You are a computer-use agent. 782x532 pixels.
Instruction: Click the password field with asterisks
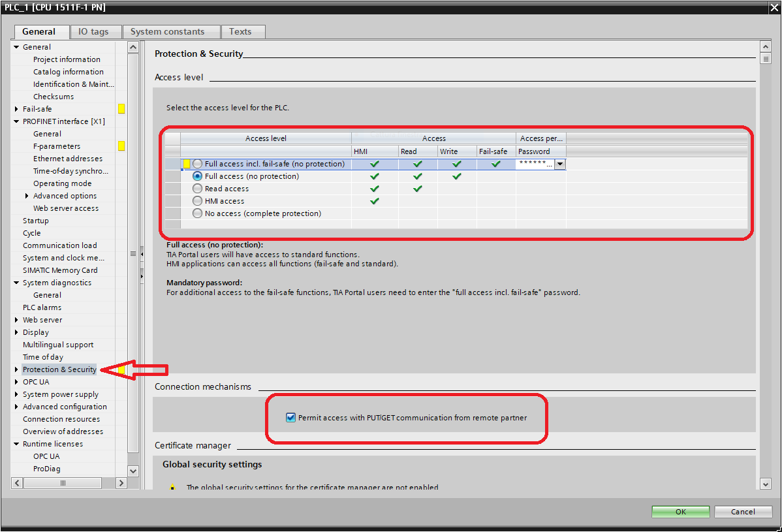[535, 164]
